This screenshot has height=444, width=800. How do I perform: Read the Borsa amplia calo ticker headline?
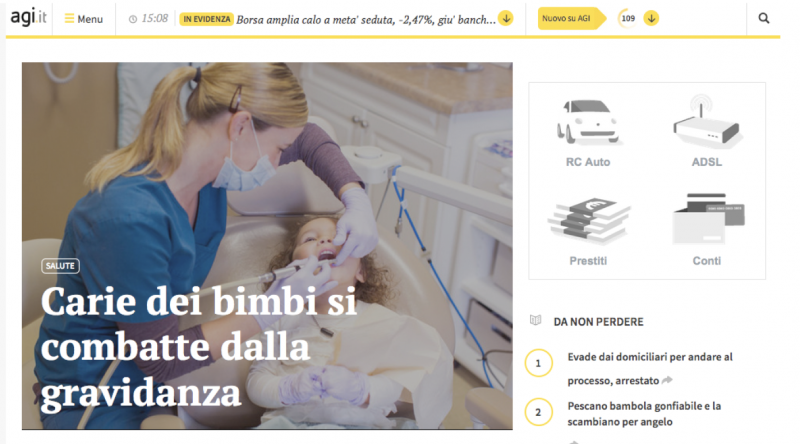(x=366, y=19)
